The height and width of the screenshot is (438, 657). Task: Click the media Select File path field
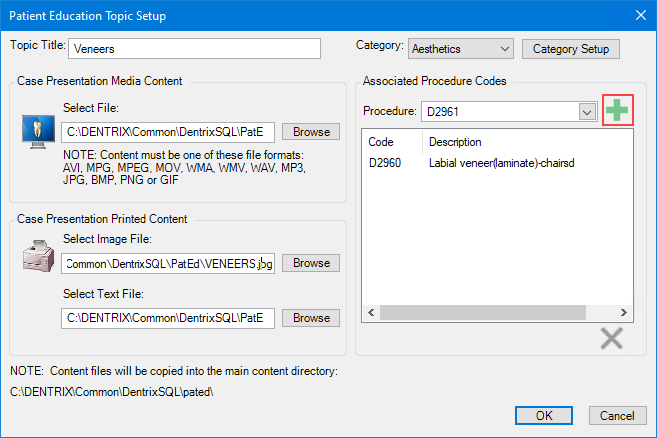pyautogui.click(x=167, y=131)
